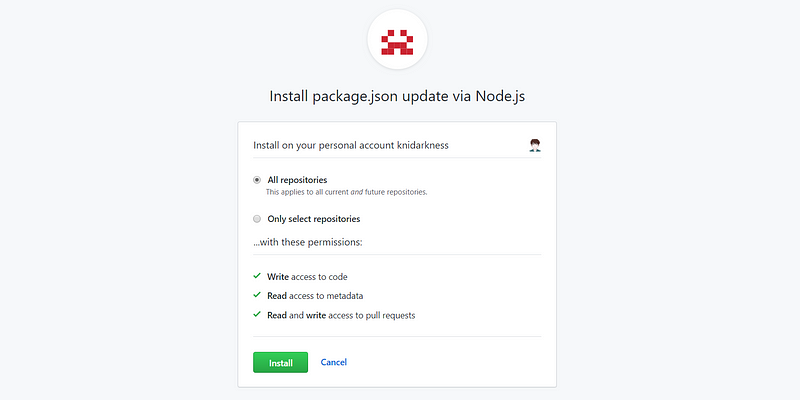The width and height of the screenshot is (800, 400).
Task: Click 'Install on your personal account' text
Action: (x=323, y=145)
